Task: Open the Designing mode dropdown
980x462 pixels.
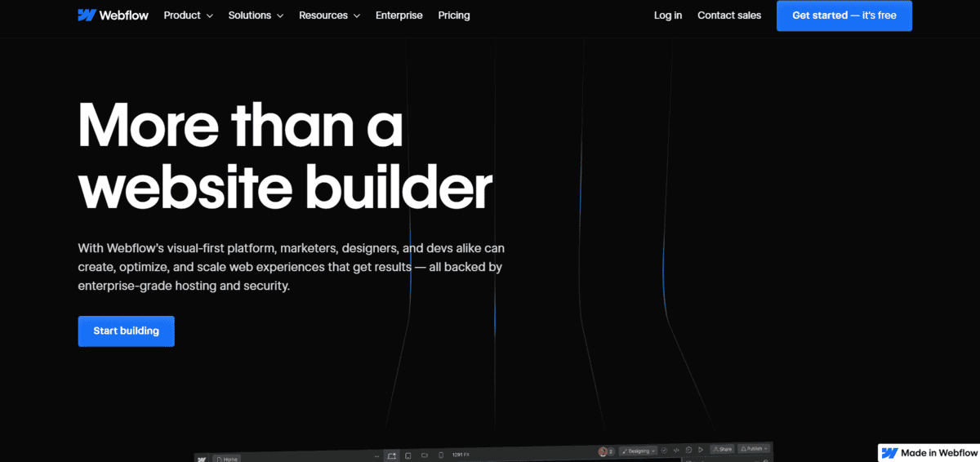Action: pos(638,451)
